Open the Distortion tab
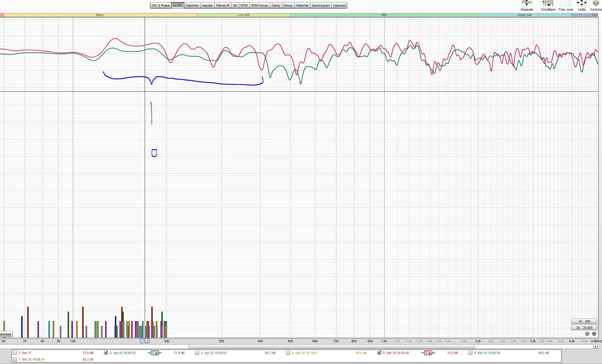This screenshot has width=602, height=364. pyautogui.click(x=192, y=5)
